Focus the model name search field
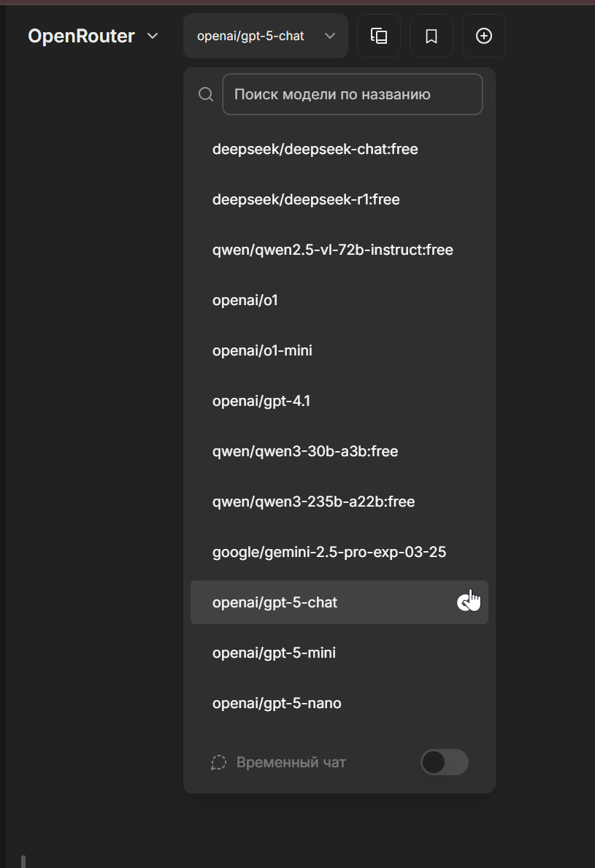Image resolution: width=595 pixels, height=868 pixels. (353, 94)
